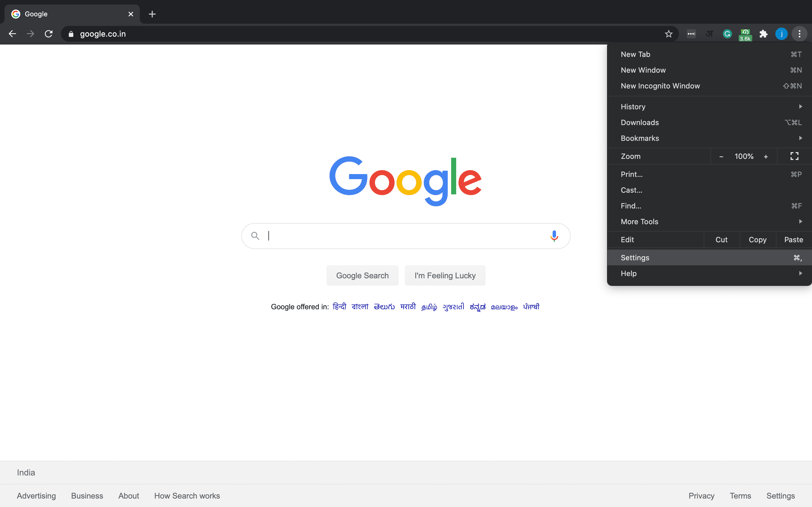The image size is (812, 507).
Task: Increase zoom level using plus button
Action: coord(766,156)
